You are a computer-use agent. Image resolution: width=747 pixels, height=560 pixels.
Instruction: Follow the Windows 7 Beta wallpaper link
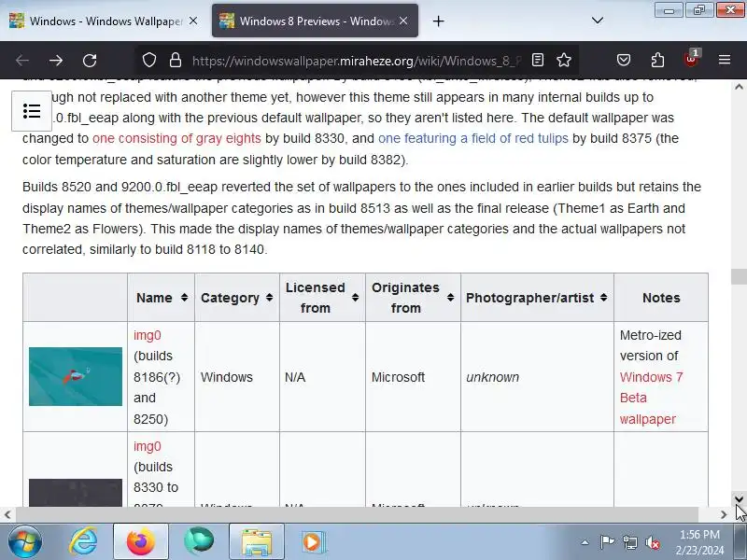[651, 398]
